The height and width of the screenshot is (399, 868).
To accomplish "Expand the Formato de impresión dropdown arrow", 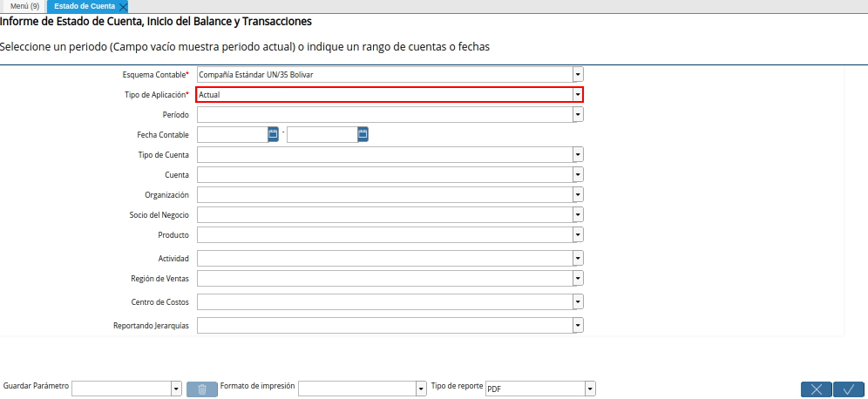I will point(421,389).
